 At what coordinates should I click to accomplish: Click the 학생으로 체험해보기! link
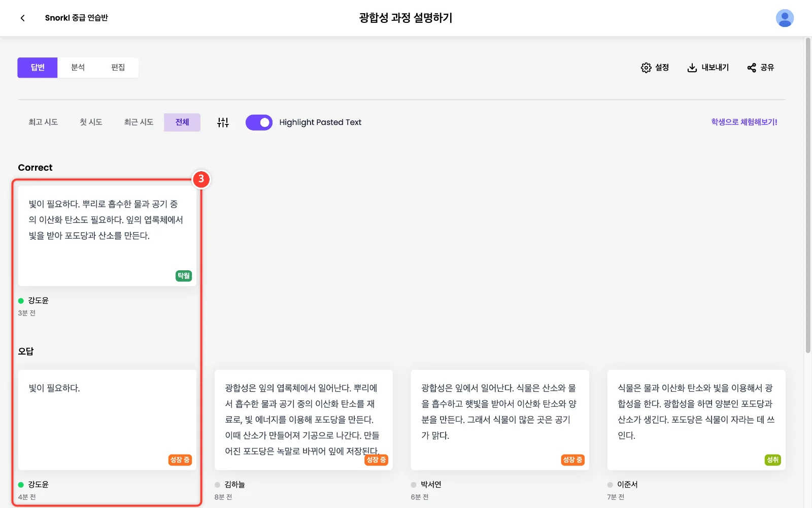(x=744, y=122)
